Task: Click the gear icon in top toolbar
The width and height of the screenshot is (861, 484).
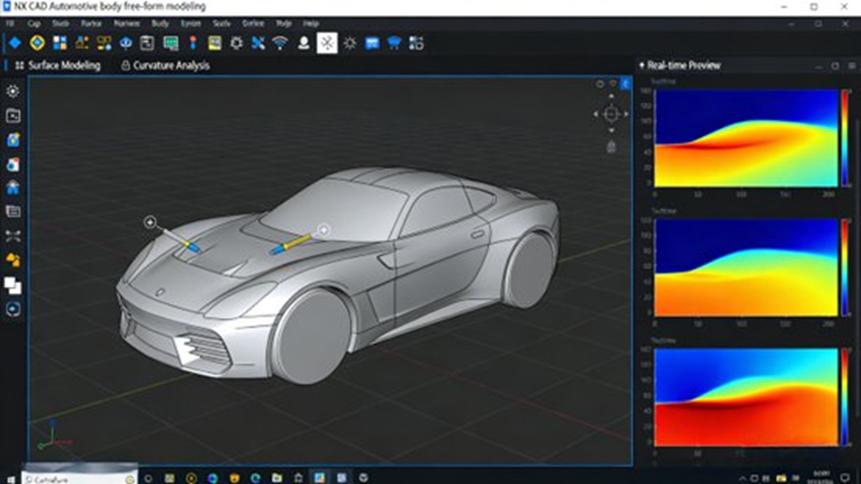Action: pos(236,43)
